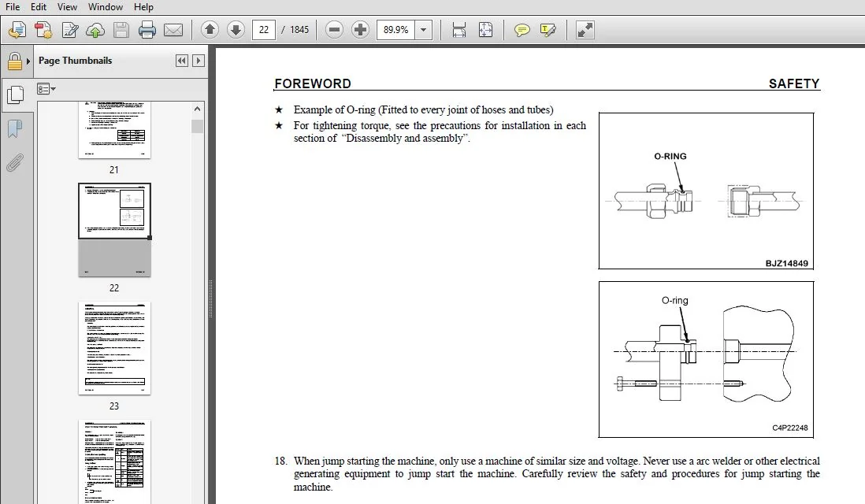
Task: Click the zoom value field 89.9%
Action: 396,30
